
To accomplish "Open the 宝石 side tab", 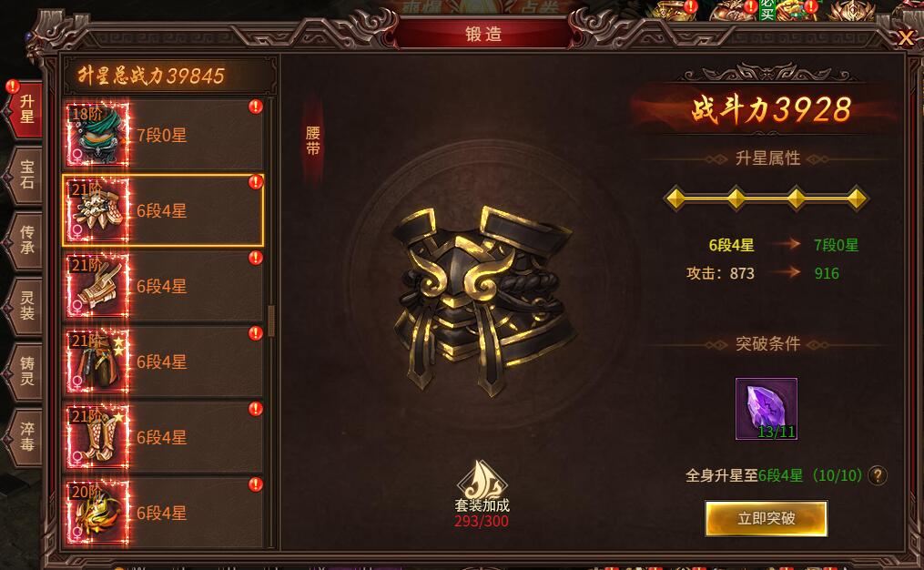I will click(26, 175).
